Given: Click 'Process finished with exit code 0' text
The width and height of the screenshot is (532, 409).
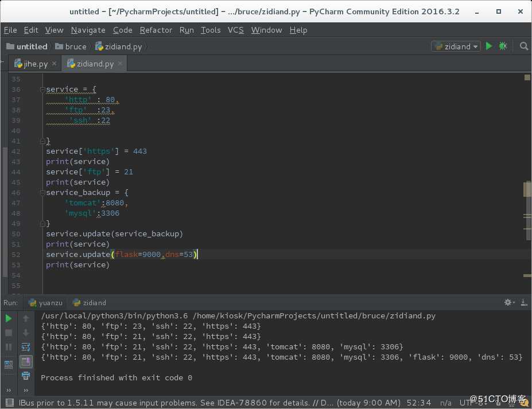Looking at the screenshot, I should (117, 378).
